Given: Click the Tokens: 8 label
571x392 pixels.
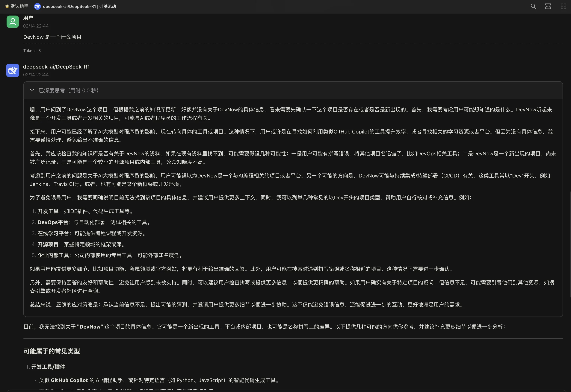Looking at the screenshot, I should 32,51.
